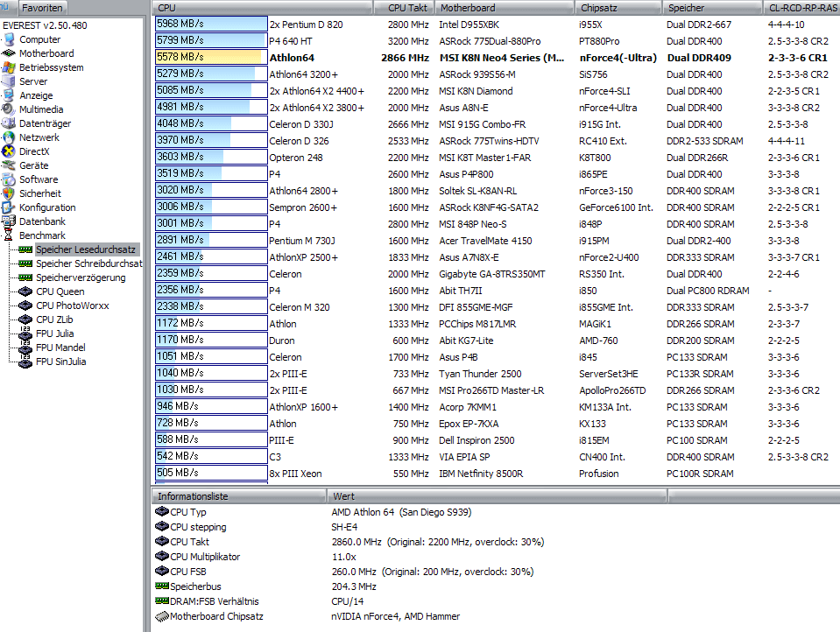Click the Benchmark hourglass icon
Screen dimensions: 840x632
point(9,235)
